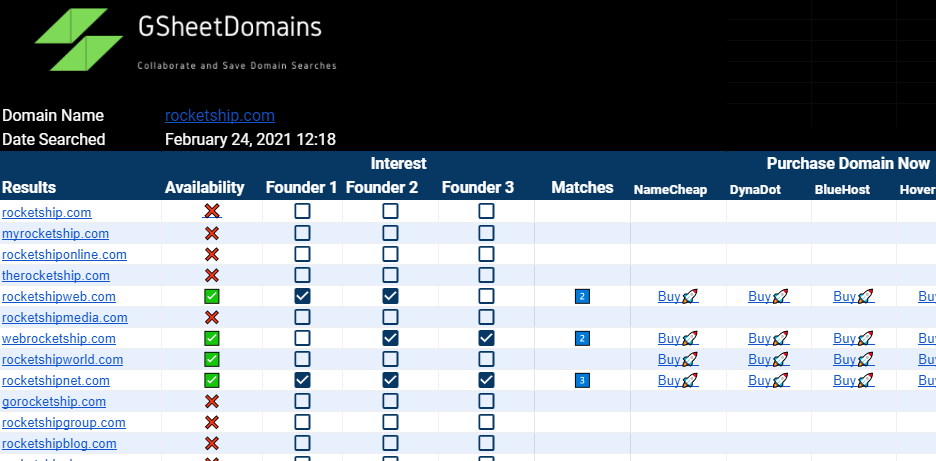Buy rocketshipnet.com on NameCheap
Image resolution: width=936 pixels, height=461 pixels.
pos(678,380)
